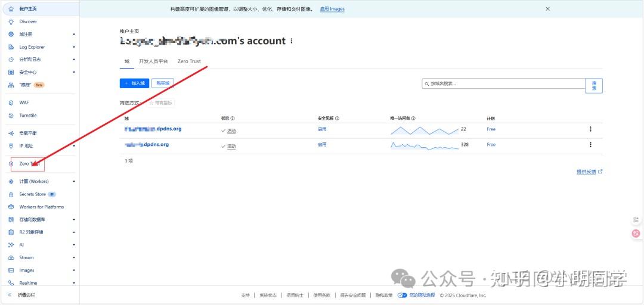Expand the 存储和数据库 section arrow
Image resolution: width=644 pixels, height=305 pixels.
click(x=74, y=220)
